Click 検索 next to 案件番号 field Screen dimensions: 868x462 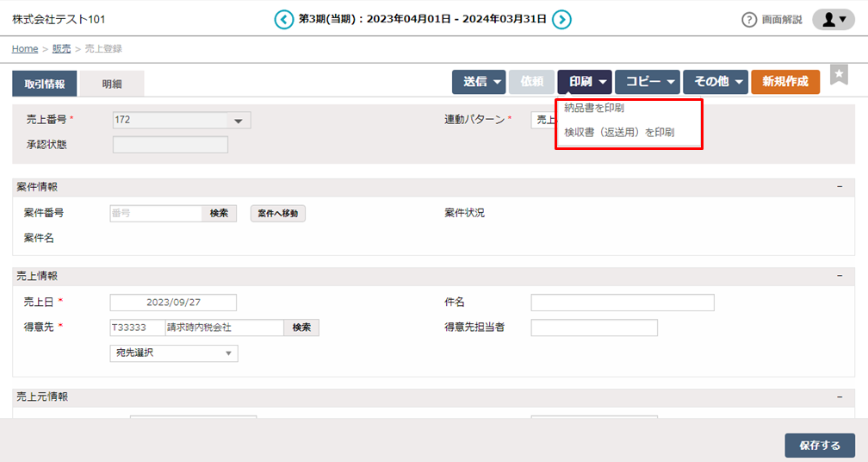tap(219, 214)
